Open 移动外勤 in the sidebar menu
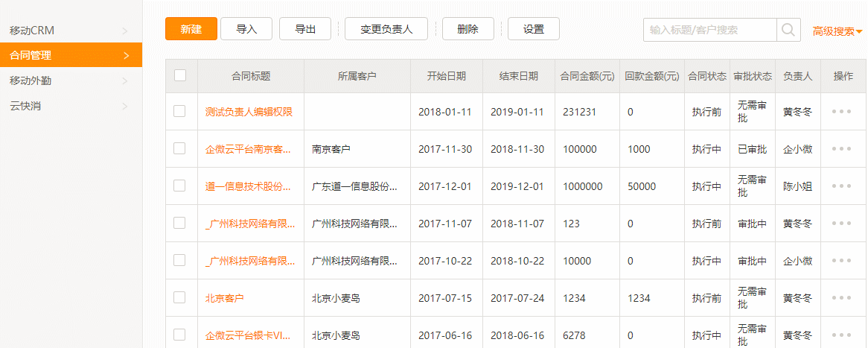 click(71, 80)
